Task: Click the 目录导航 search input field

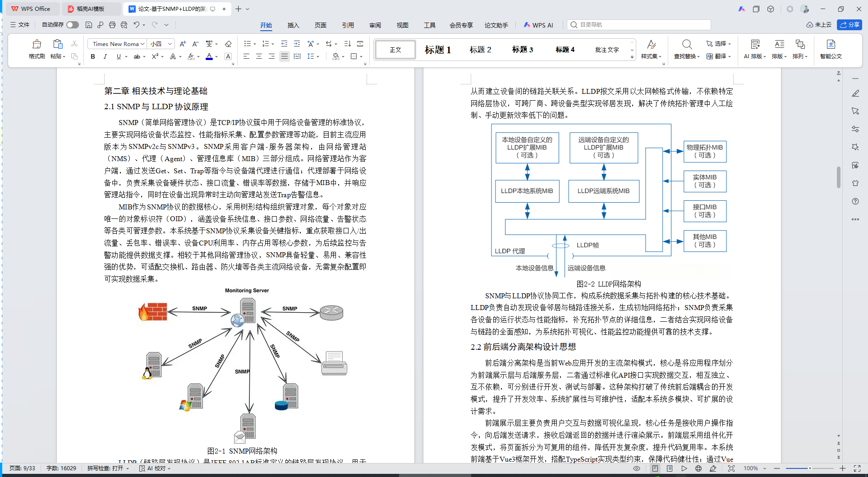Action: point(639,25)
